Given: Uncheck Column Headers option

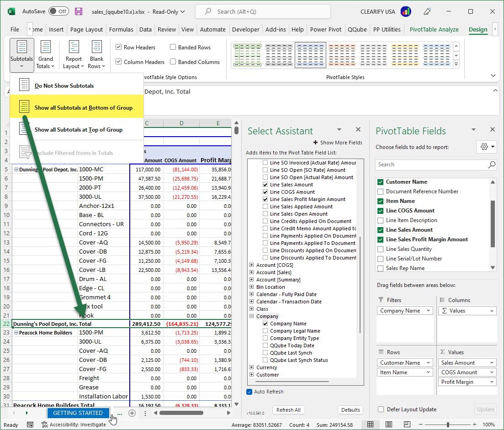Looking at the screenshot, I should (x=119, y=62).
